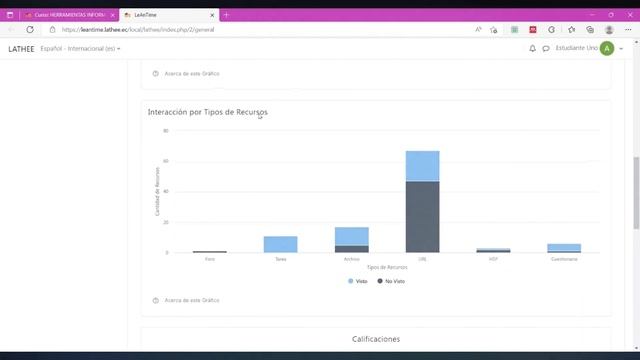This screenshot has height=360, width=640.
Task: Click the dark No Visto part of URL bar
Action: pos(422,217)
